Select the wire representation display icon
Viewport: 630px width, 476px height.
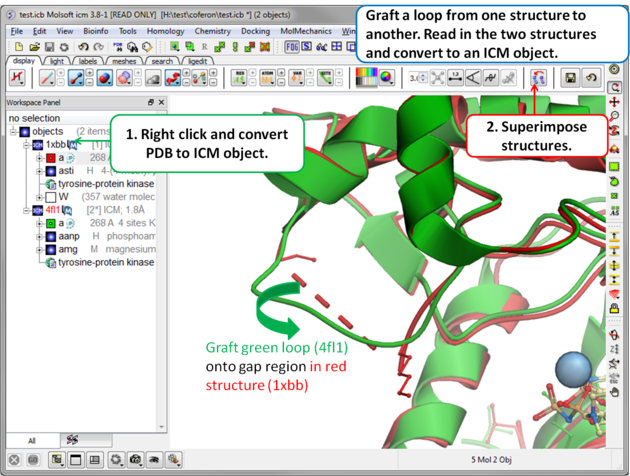coord(47,78)
